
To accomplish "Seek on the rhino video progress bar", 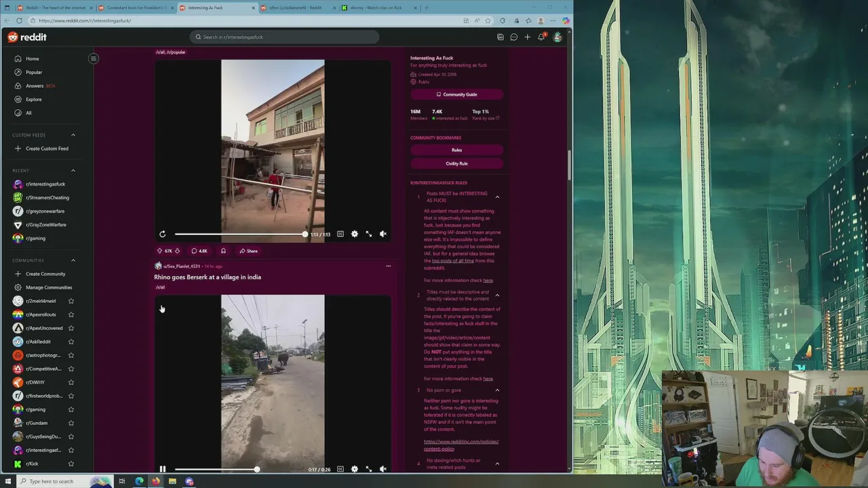I will (x=240, y=469).
